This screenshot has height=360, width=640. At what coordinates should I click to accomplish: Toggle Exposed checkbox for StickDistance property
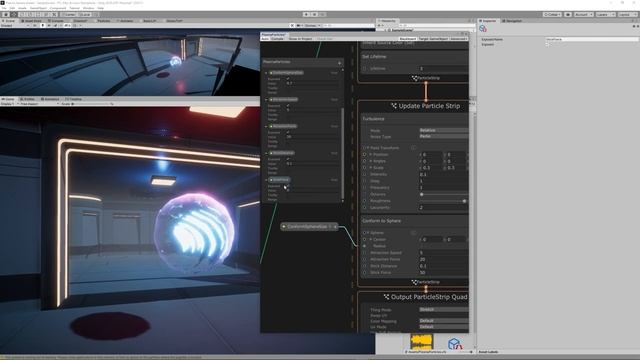[288, 159]
